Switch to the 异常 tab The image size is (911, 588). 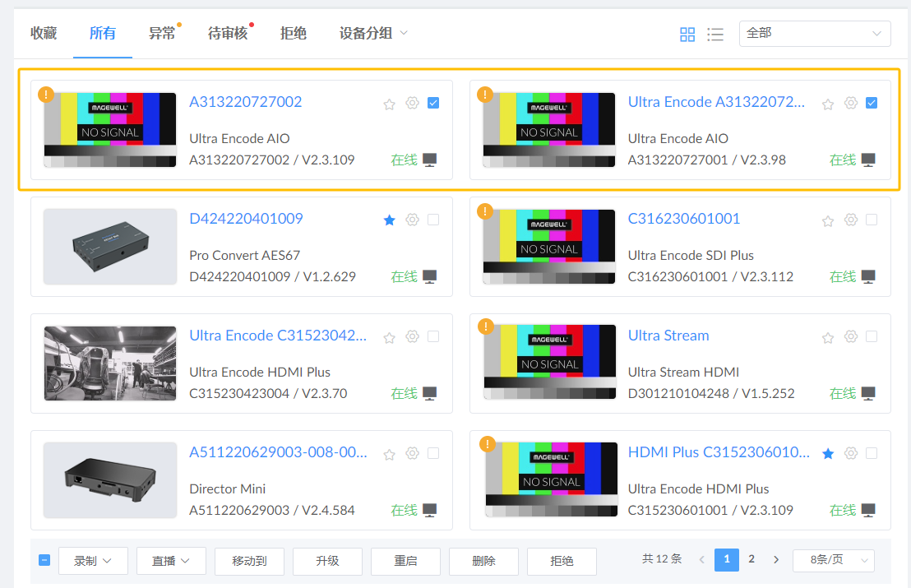pyautogui.click(x=162, y=34)
